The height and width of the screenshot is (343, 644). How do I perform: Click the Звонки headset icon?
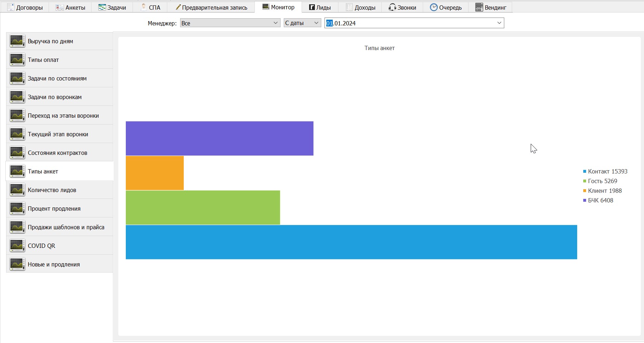pyautogui.click(x=392, y=8)
